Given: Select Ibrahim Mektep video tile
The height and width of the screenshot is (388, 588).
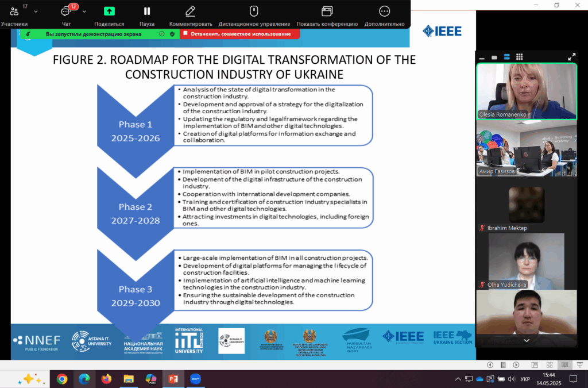Looking at the screenshot, I should pos(527,205).
